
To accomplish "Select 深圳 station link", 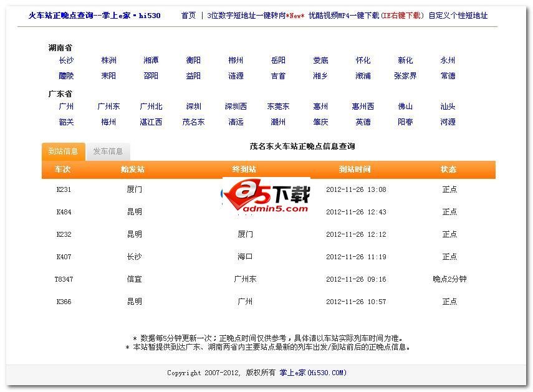I will point(193,107).
